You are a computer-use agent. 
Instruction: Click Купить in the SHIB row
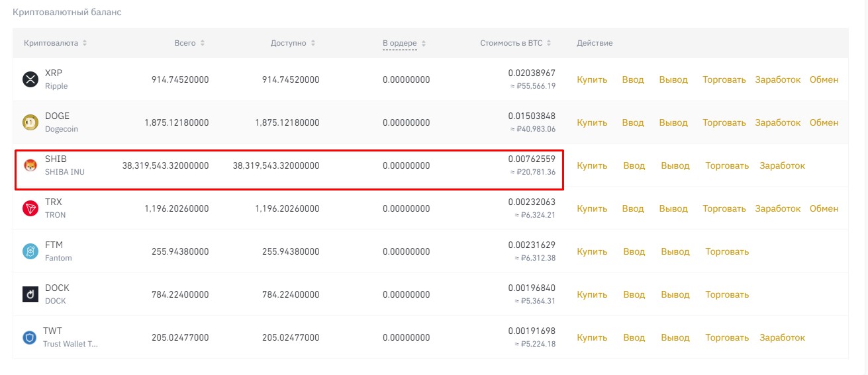coord(592,165)
